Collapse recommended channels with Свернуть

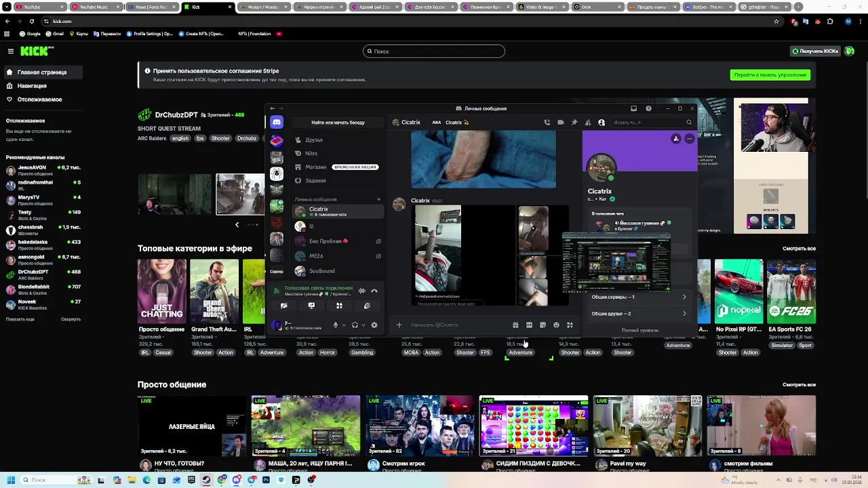[x=71, y=319]
